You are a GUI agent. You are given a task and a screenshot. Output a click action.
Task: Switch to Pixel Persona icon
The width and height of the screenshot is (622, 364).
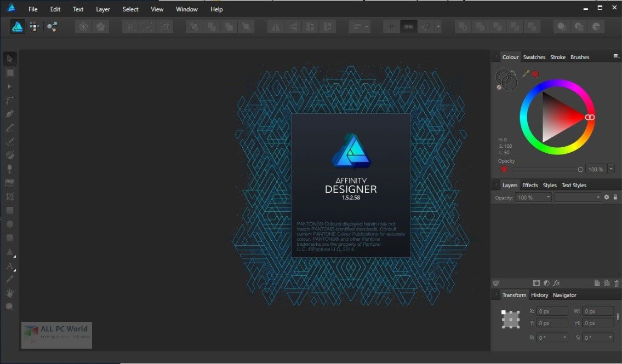click(x=35, y=26)
